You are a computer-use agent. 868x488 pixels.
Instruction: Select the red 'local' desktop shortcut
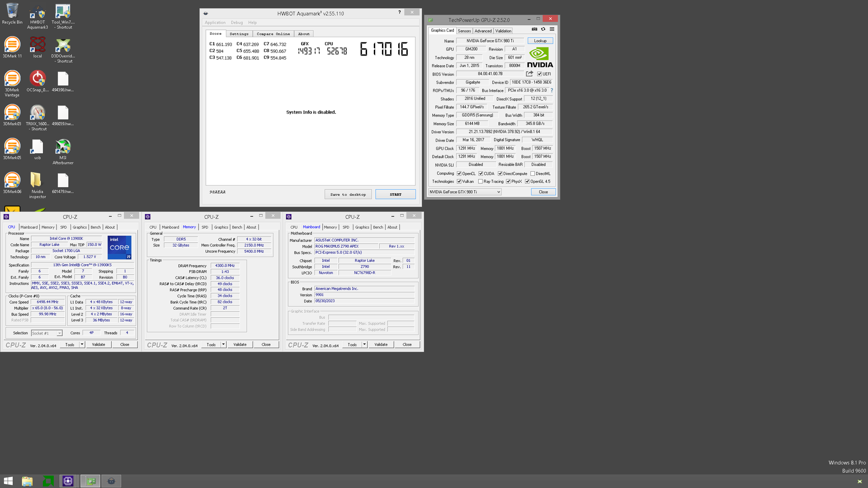[38, 47]
